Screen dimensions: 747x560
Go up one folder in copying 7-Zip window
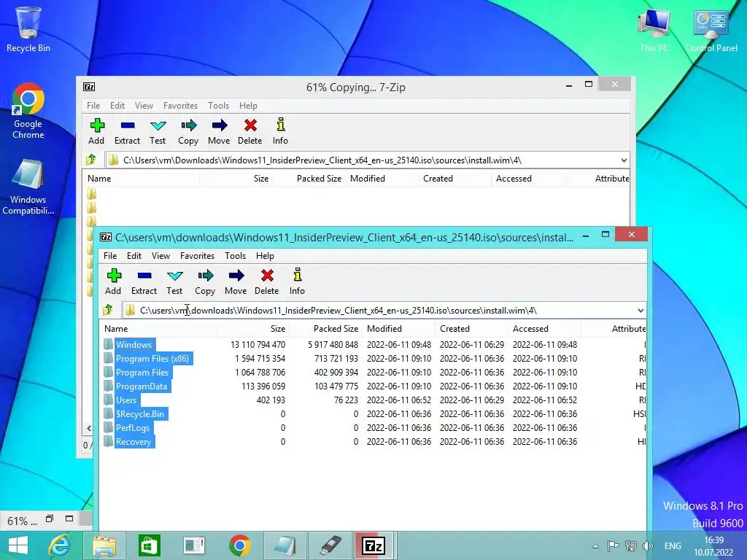(x=91, y=160)
